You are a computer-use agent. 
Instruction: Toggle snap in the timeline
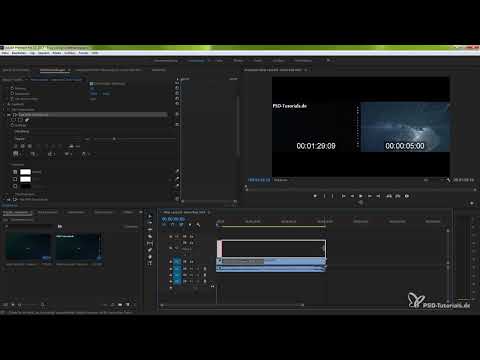pyautogui.click(x=172, y=225)
